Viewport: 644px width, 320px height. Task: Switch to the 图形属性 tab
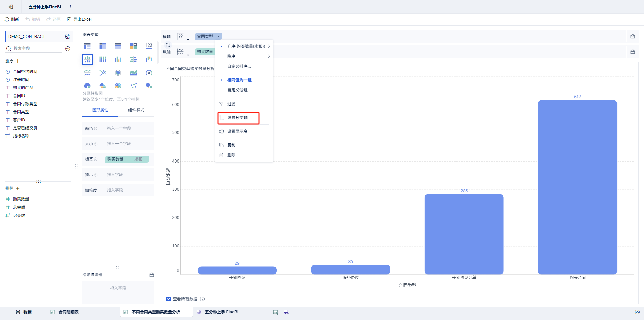click(x=100, y=110)
